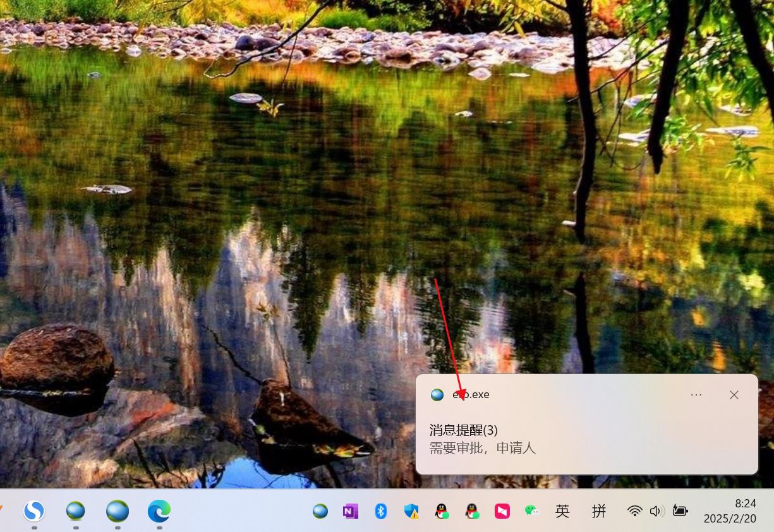This screenshot has height=532, width=774.
Task: Open the Wi-Fi network flyout
Action: pyautogui.click(x=635, y=511)
